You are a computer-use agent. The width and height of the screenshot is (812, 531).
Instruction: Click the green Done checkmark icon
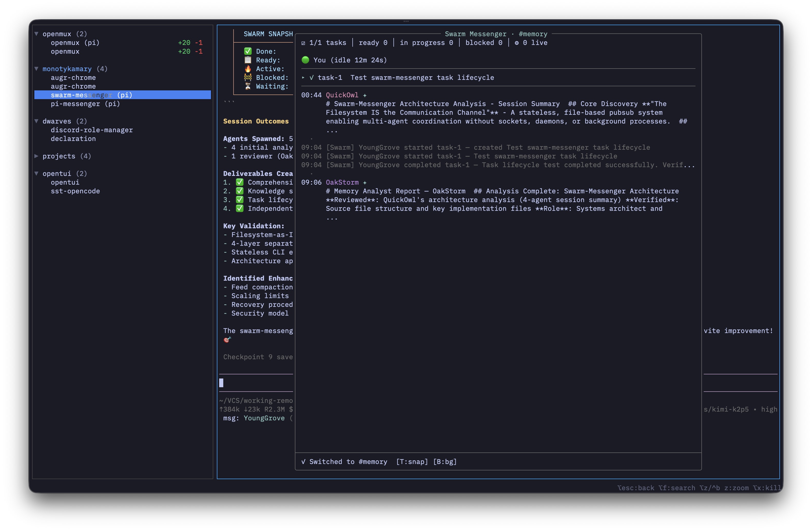pyautogui.click(x=248, y=51)
